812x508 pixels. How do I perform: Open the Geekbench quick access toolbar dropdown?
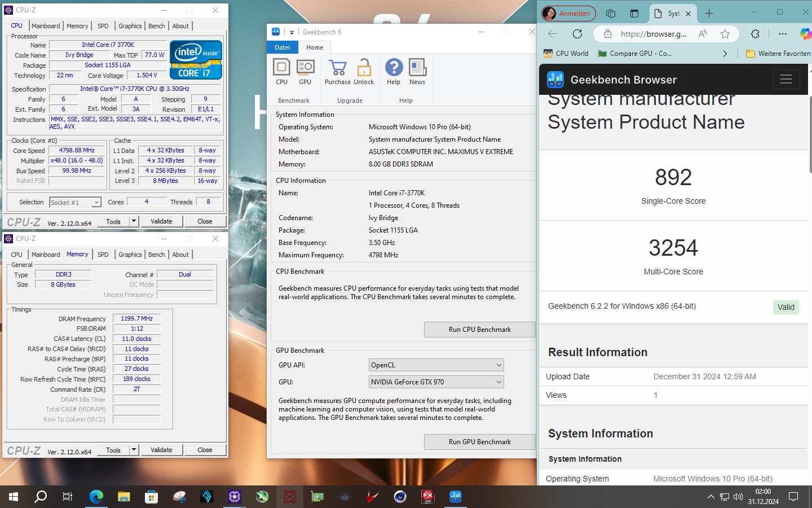(x=292, y=32)
